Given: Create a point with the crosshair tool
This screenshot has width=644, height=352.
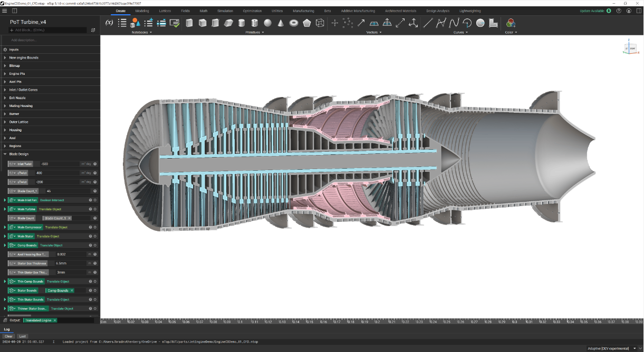Looking at the screenshot, I should (x=334, y=23).
